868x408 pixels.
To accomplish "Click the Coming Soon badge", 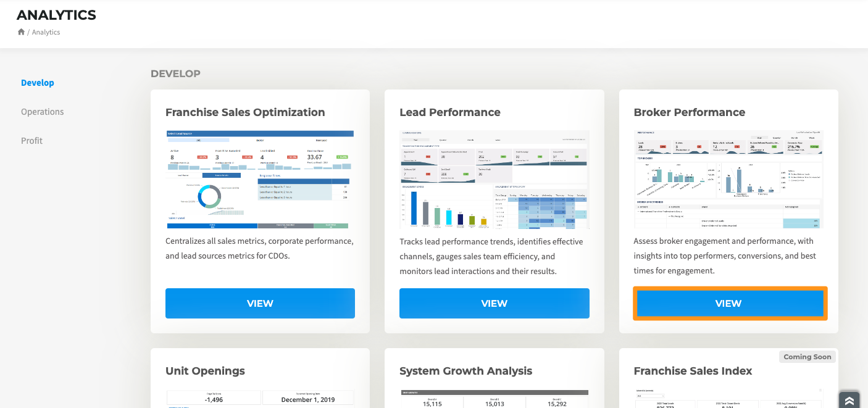I will point(807,357).
